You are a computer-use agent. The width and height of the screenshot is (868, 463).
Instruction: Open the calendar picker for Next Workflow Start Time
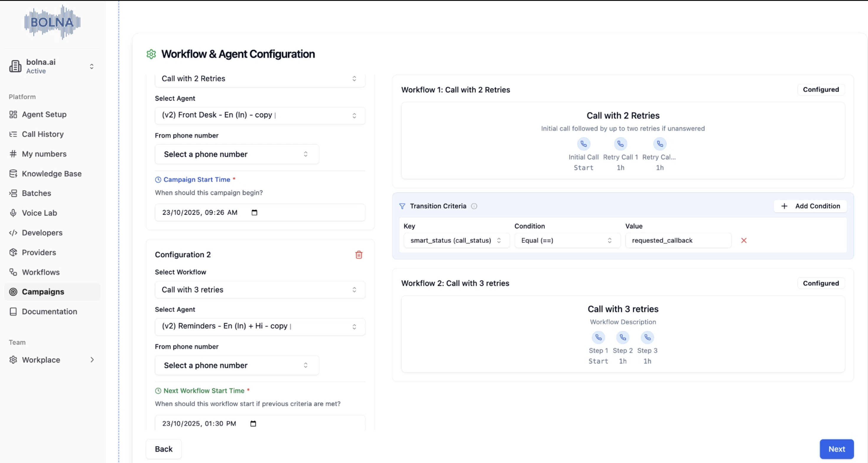coord(253,424)
